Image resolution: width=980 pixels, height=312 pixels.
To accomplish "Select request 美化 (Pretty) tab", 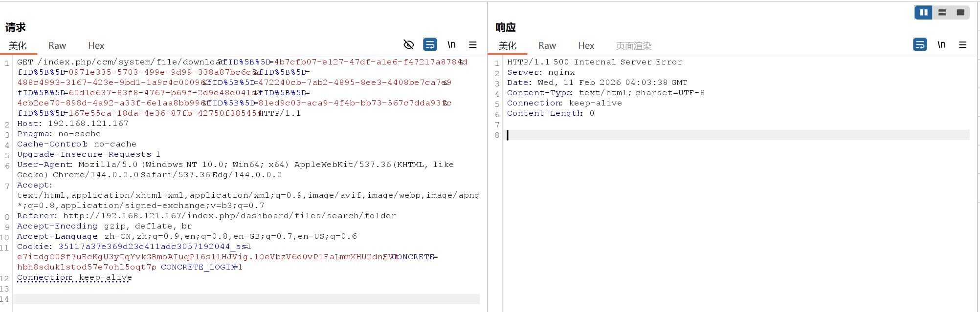I will tap(18, 45).
